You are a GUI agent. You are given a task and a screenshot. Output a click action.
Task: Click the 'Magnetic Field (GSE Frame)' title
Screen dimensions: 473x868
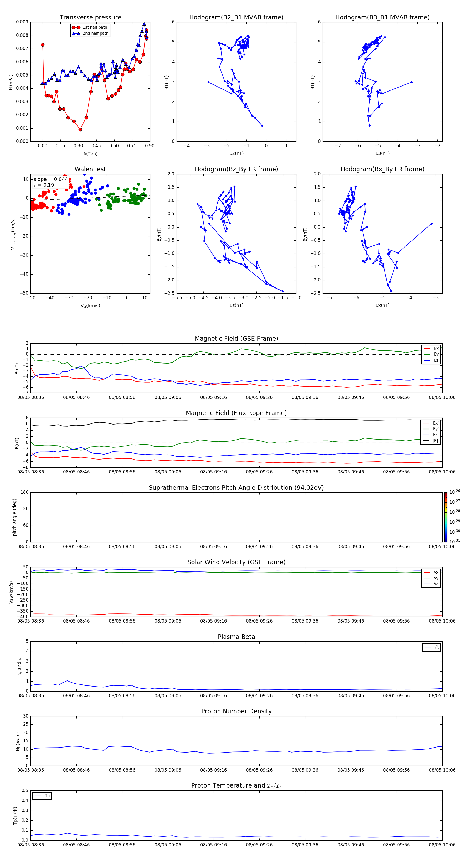point(236,338)
